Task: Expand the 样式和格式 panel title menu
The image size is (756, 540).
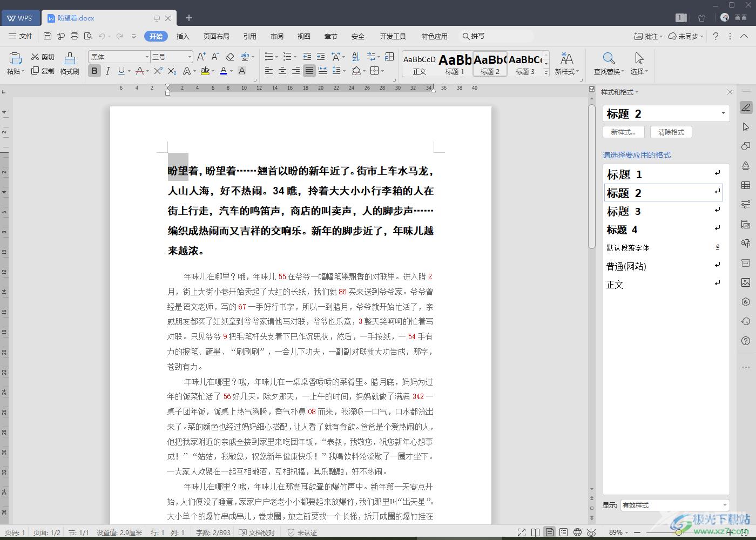Action: [620, 92]
